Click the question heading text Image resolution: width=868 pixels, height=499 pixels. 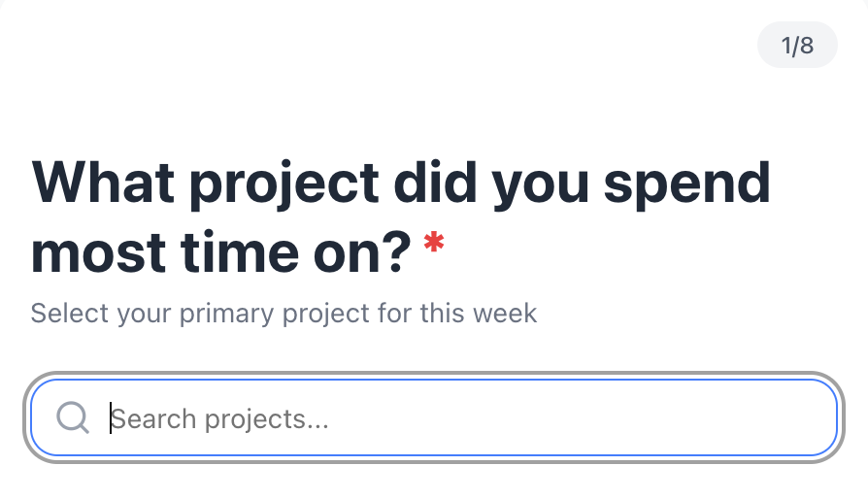point(400,216)
